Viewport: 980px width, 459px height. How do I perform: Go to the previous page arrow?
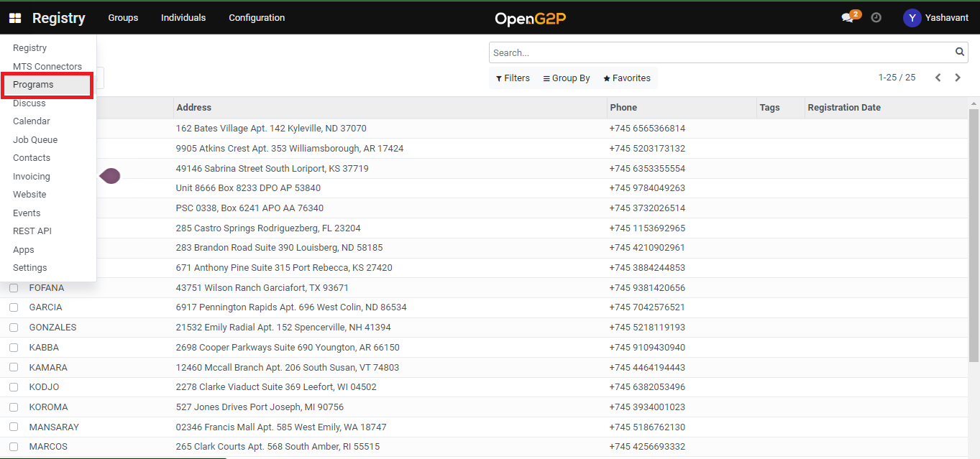(x=938, y=78)
